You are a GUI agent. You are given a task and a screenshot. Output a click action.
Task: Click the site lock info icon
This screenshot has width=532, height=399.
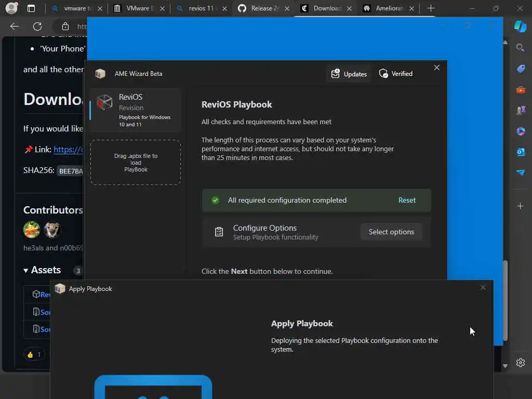(65, 26)
